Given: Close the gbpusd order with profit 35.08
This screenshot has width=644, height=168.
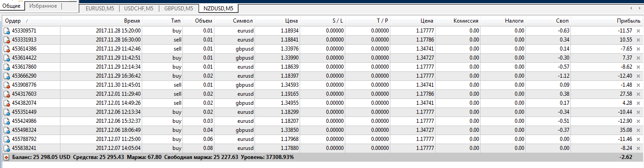Looking at the screenshot, I should (638, 130).
